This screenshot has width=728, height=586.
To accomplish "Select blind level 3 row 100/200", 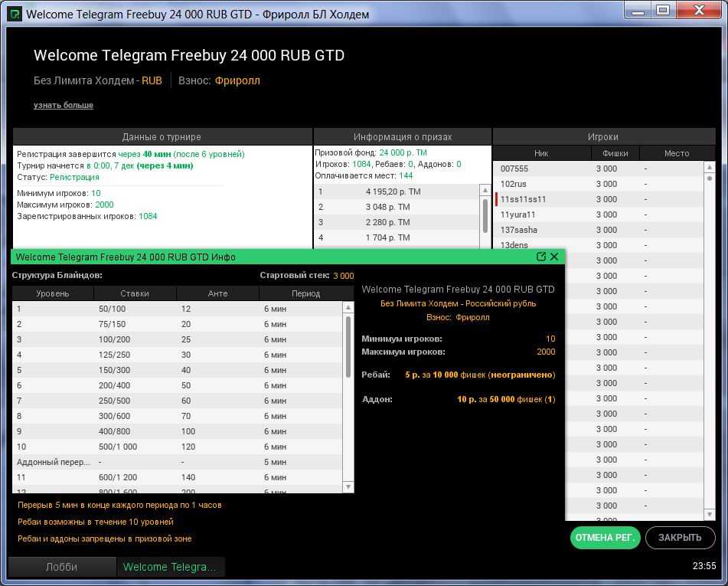I will coord(178,339).
